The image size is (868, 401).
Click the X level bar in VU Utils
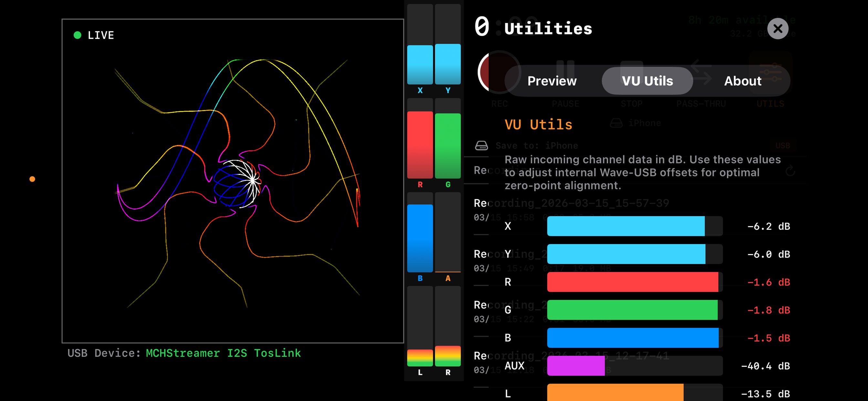[x=635, y=226]
